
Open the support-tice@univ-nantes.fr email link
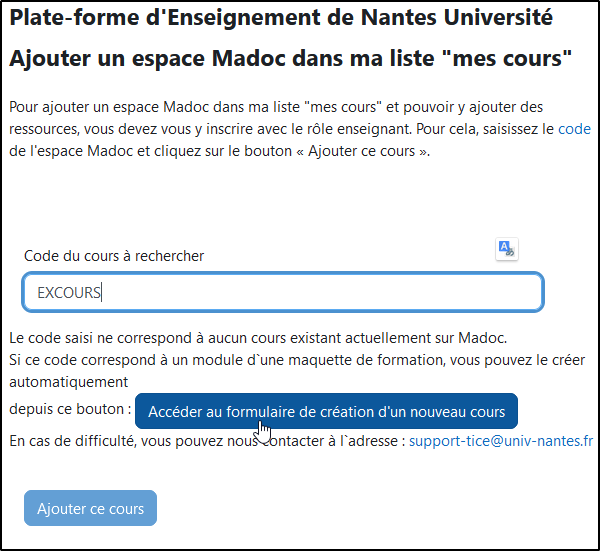(501, 441)
